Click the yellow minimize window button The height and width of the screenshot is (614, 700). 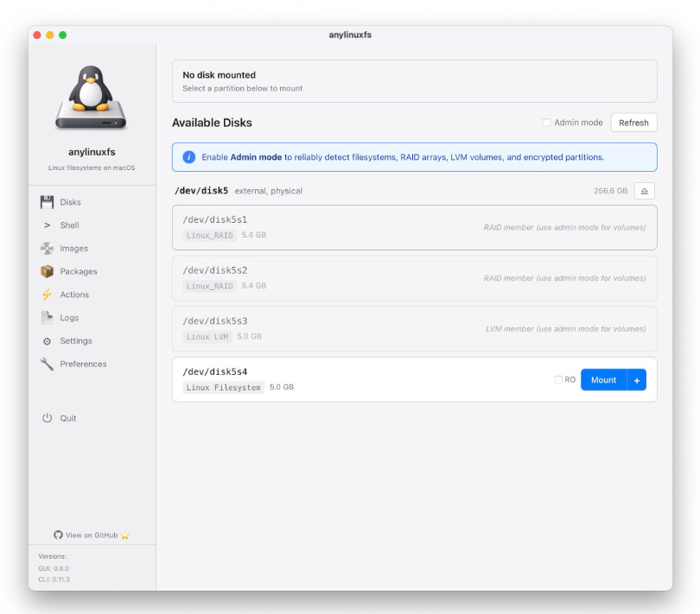[50, 35]
